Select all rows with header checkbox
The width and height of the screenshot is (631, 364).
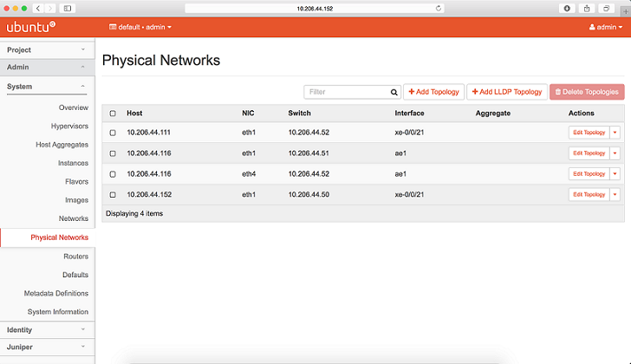coord(113,114)
